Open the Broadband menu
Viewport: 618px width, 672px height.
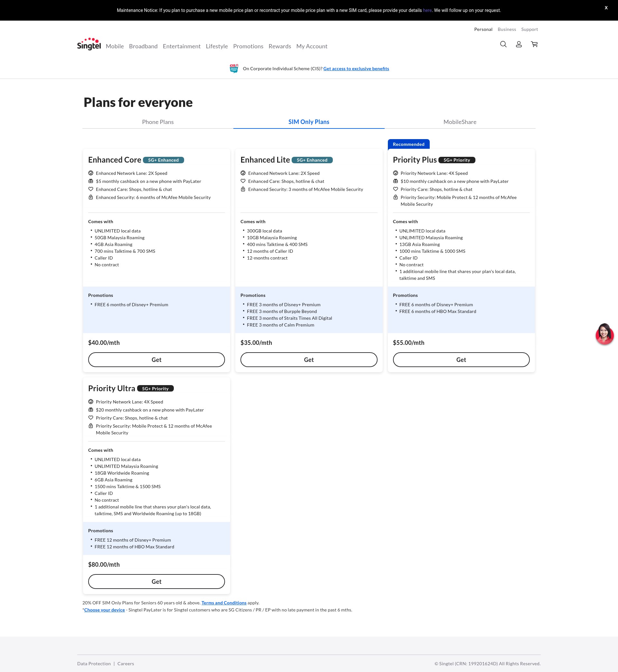[x=143, y=46]
